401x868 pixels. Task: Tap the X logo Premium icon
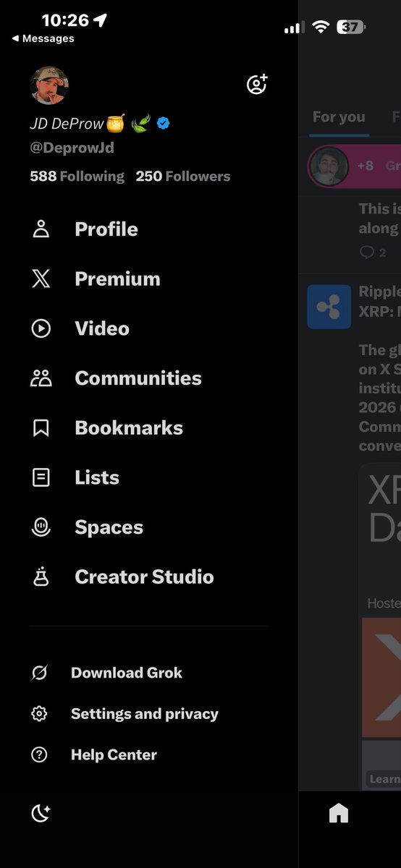coord(41,279)
